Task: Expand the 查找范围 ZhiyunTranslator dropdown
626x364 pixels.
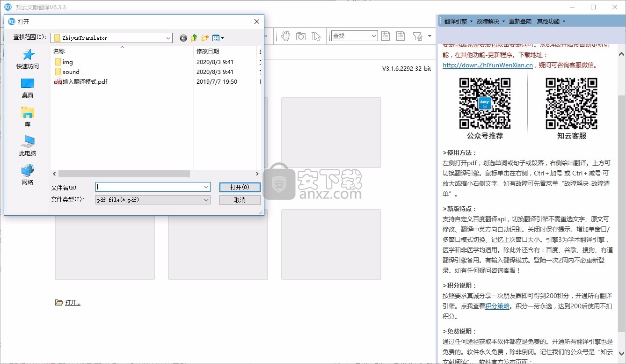Action: click(x=168, y=38)
